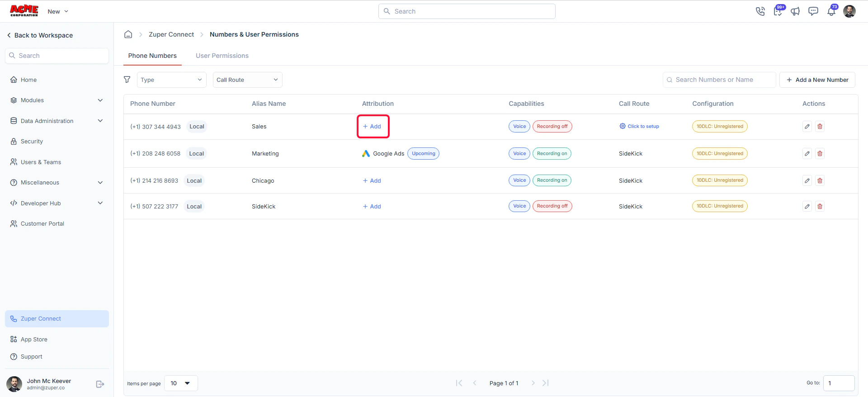Open the calendar icon with 99+ badge
The width and height of the screenshot is (868, 397).
coord(778,11)
